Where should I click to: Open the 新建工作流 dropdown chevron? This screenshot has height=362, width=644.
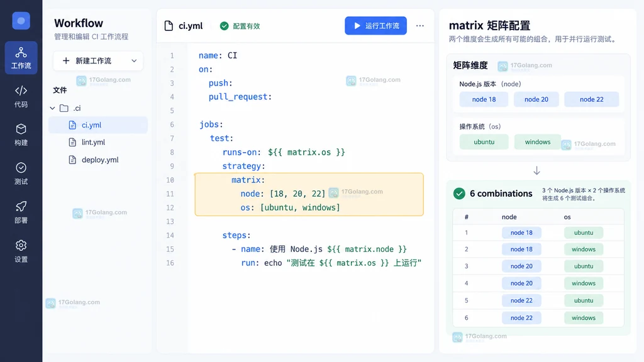(134, 61)
